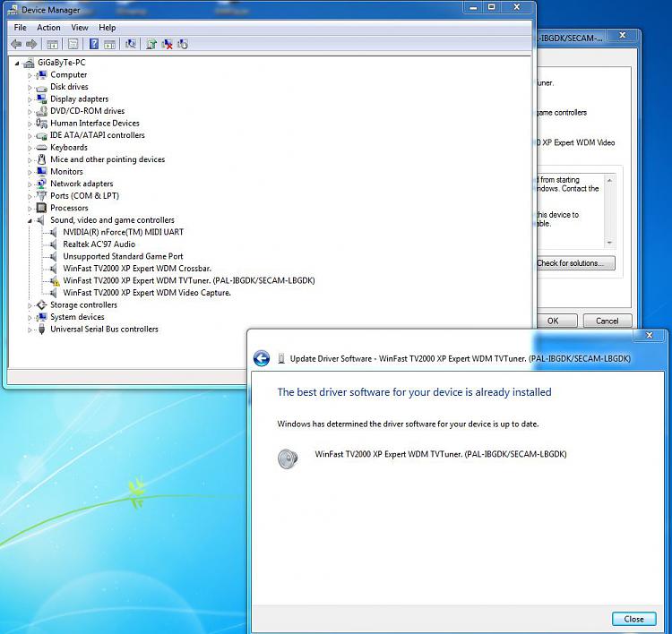
Task: Click Cancel in the properties dialog
Action: click(607, 321)
